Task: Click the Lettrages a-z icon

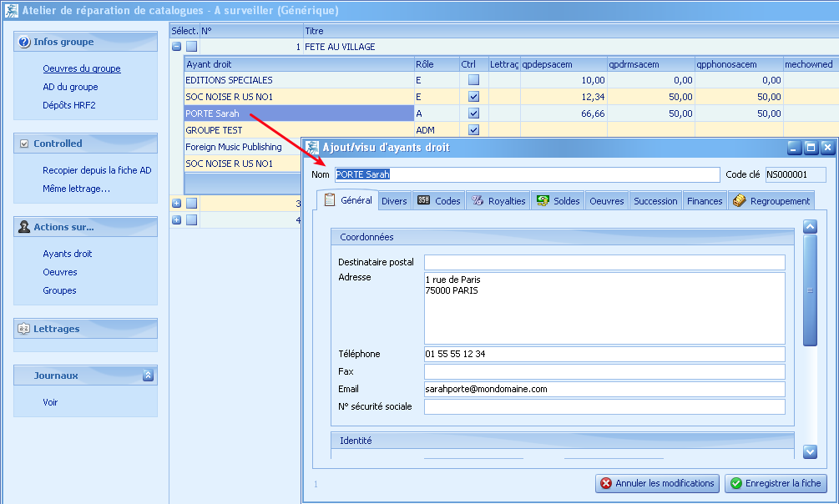Action: point(24,329)
